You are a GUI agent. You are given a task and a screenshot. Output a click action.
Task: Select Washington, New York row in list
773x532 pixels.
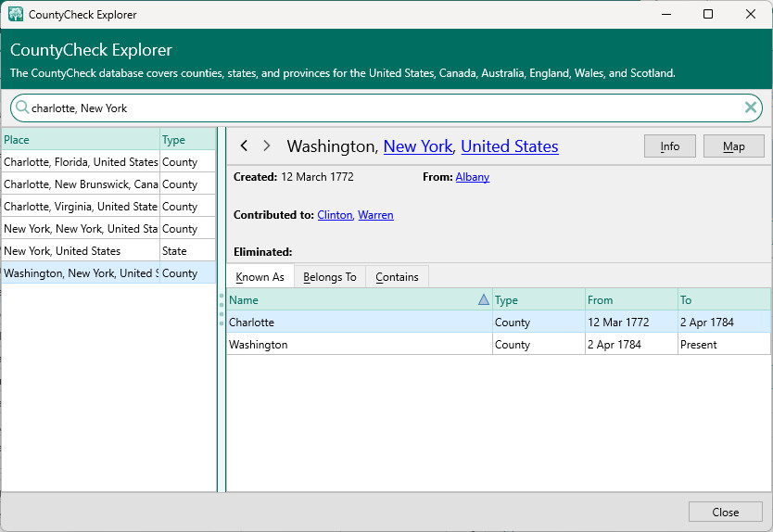108,272
